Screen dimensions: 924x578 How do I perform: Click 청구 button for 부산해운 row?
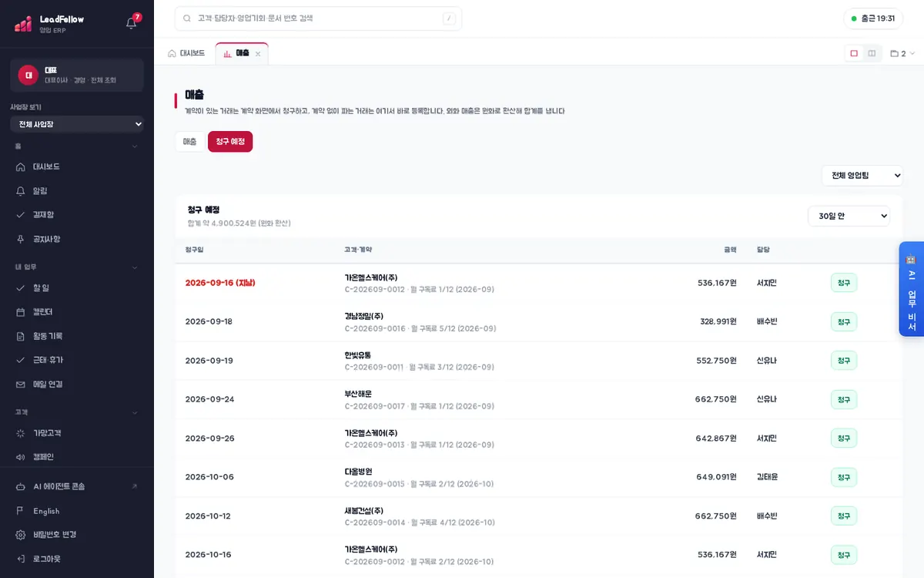click(844, 399)
